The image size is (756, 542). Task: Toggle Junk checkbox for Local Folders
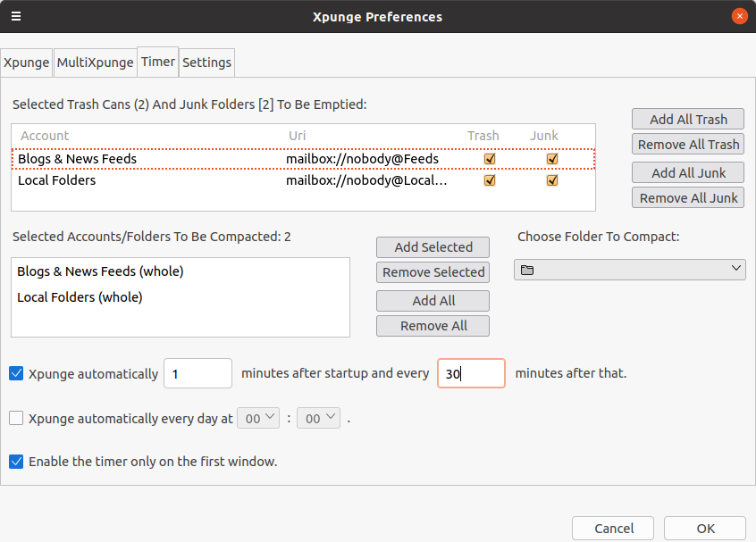tap(552, 180)
